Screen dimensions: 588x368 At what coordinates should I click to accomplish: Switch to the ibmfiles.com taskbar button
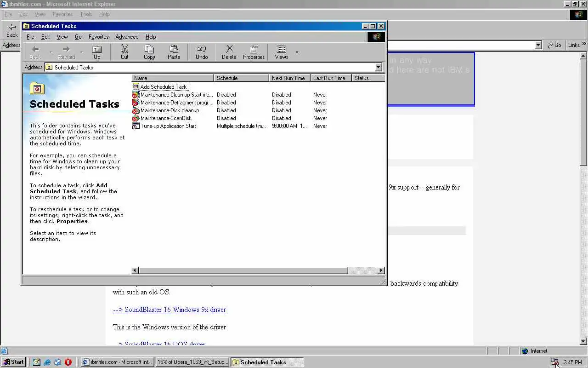[x=117, y=362]
